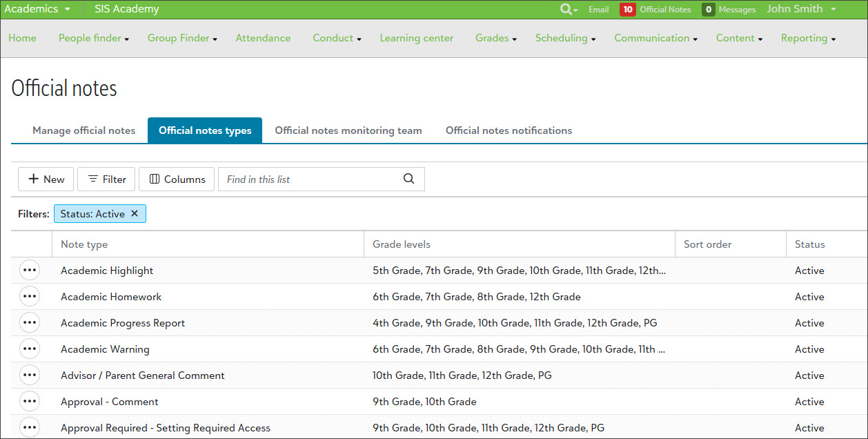Open Messages badge showing zero

click(x=708, y=10)
